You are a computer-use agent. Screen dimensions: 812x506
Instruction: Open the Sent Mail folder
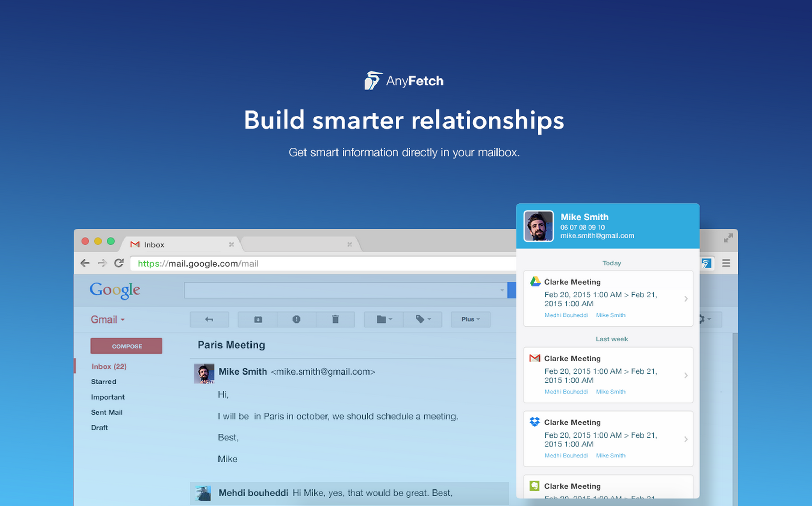(107, 412)
